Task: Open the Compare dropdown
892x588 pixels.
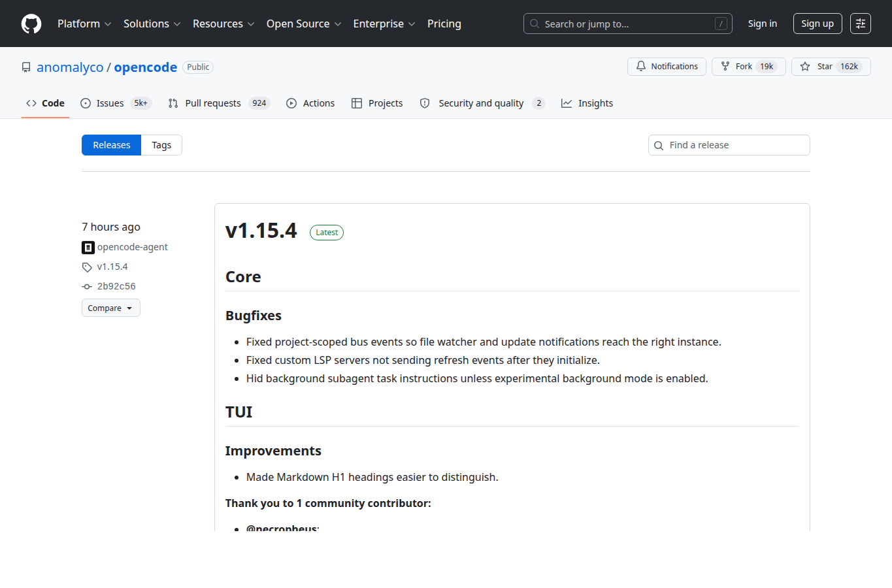Action: click(111, 308)
